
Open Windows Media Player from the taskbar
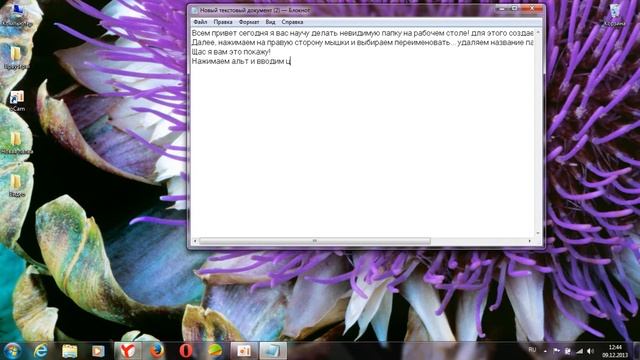(x=98, y=351)
